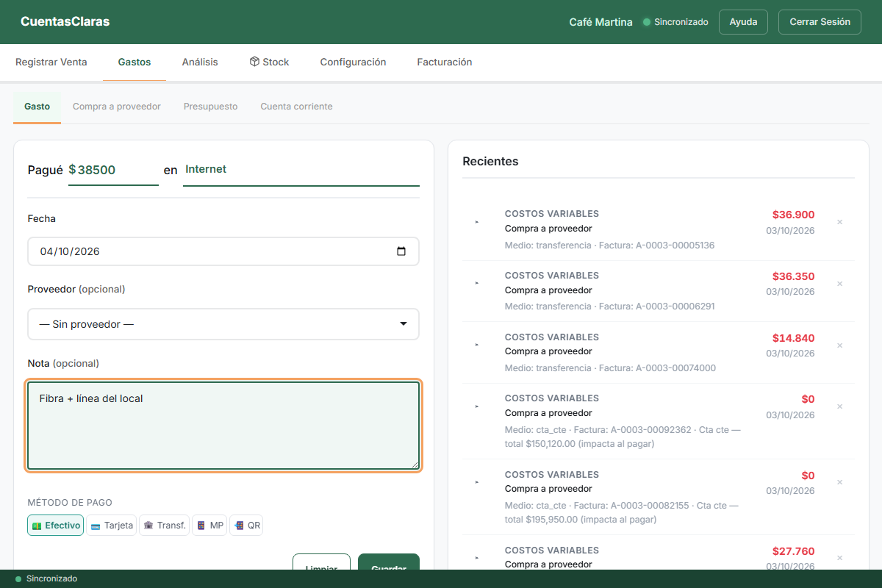The height and width of the screenshot is (588, 882).
Task: Delete the $36.900 recent expense
Action: pyautogui.click(x=839, y=222)
